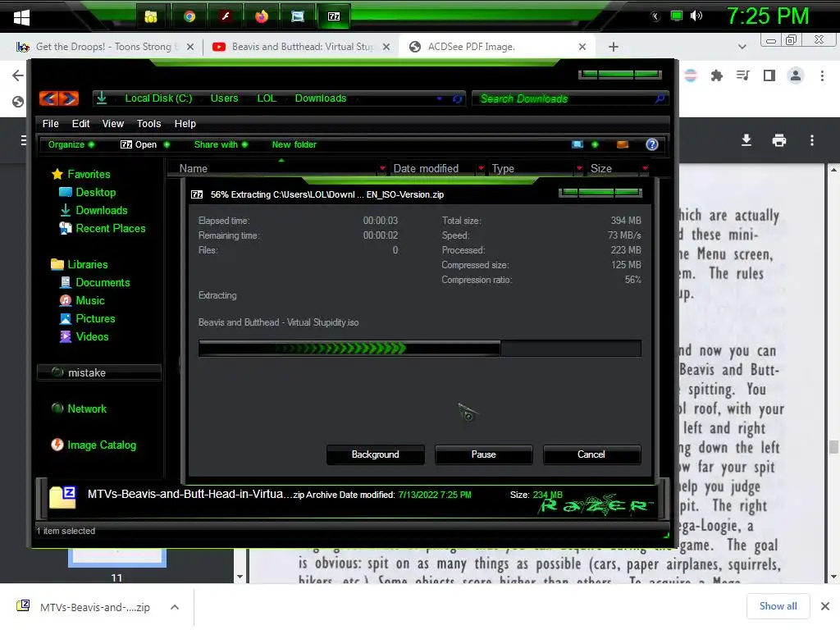The width and height of the screenshot is (840, 630).
Task: Select the 7-Zip taskbar icon
Action: coord(334,16)
